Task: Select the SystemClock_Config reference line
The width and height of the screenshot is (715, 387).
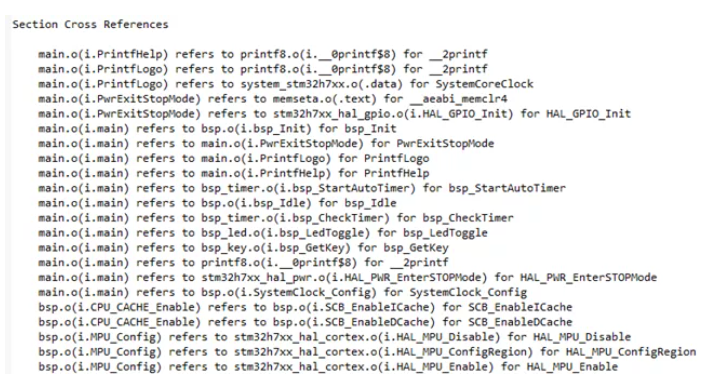Action: 282,293
